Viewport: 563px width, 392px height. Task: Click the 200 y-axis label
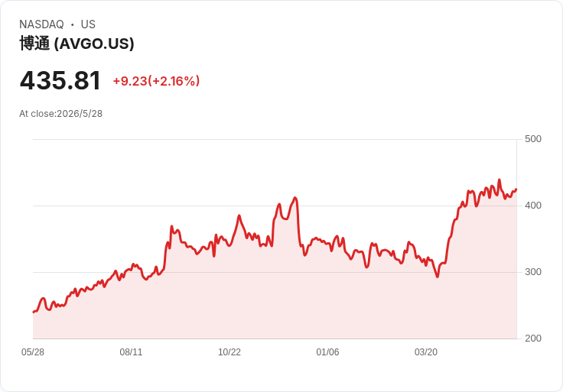coord(533,339)
